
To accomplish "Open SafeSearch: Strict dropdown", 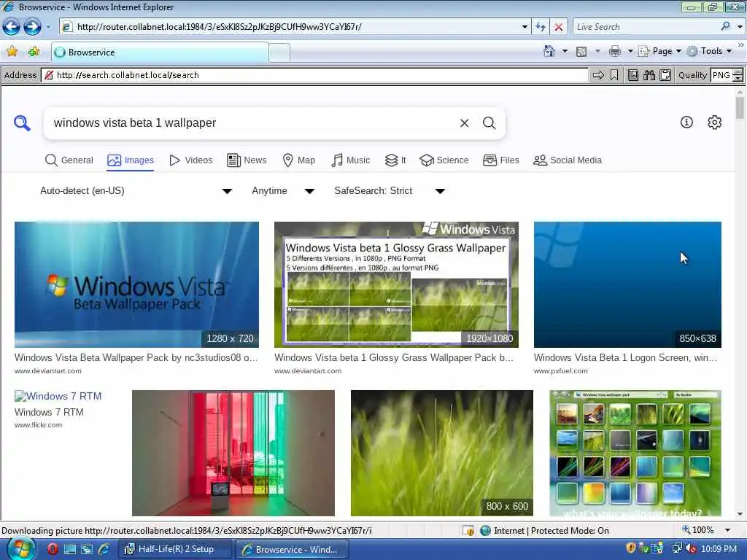I will (x=390, y=191).
